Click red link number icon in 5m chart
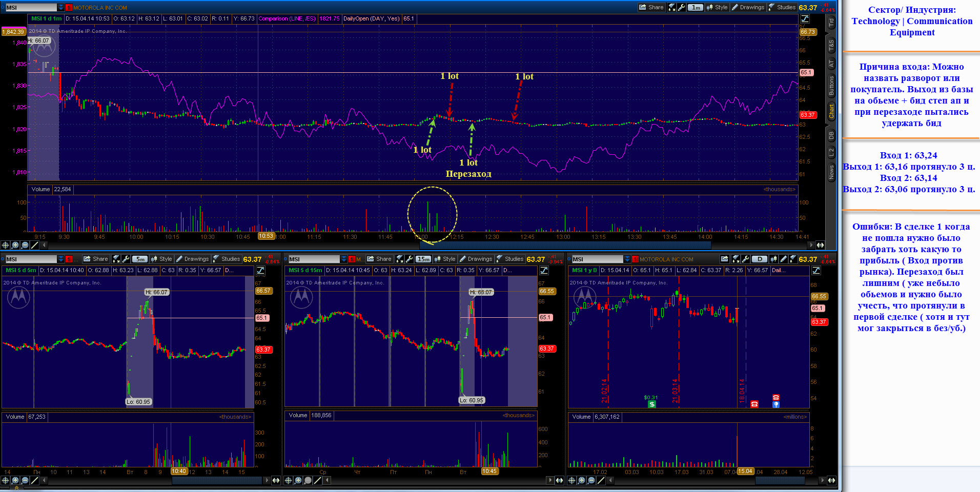Viewport: 980px width, 492px height. [x=69, y=259]
